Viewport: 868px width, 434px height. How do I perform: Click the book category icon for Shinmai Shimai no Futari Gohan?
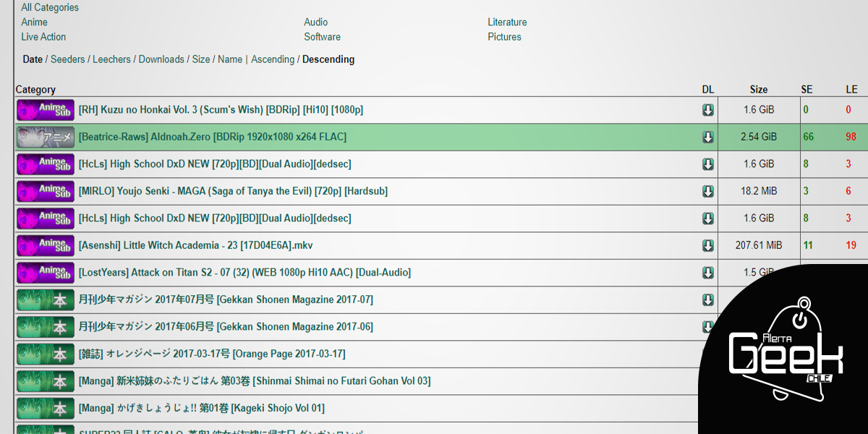tap(46, 381)
